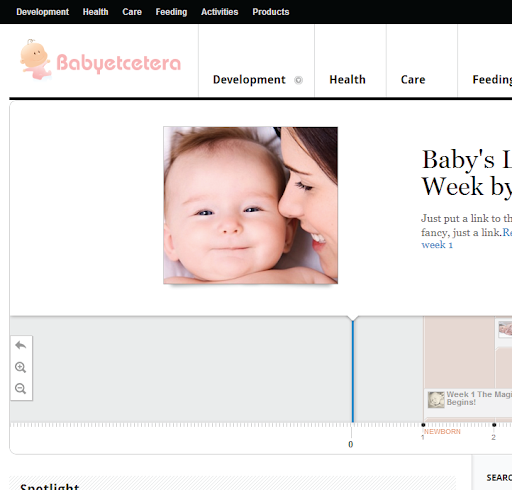Jump to the week 2 timeline marker
The width and height of the screenshot is (512, 490).
click(x=494, y=425)
